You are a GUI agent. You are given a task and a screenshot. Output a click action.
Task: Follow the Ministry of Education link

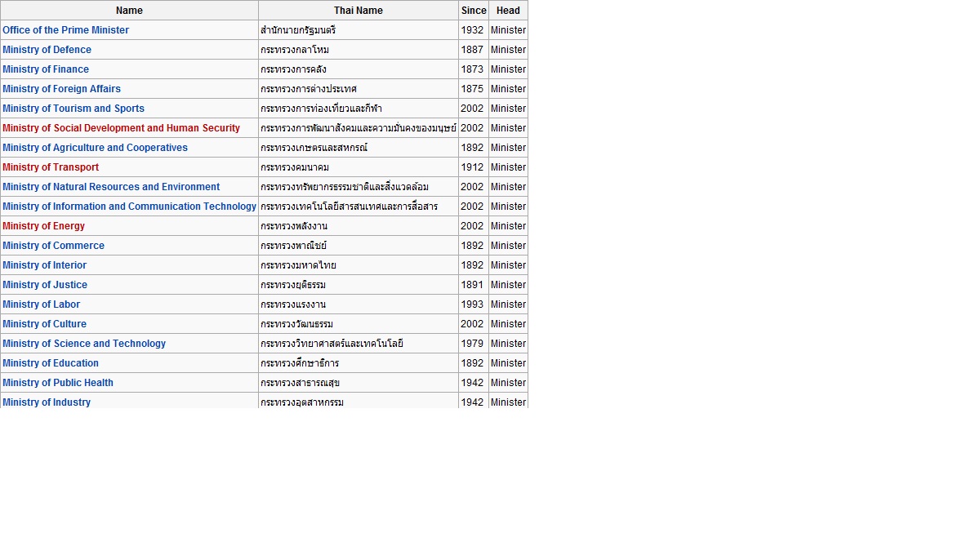tap(51, 363)
